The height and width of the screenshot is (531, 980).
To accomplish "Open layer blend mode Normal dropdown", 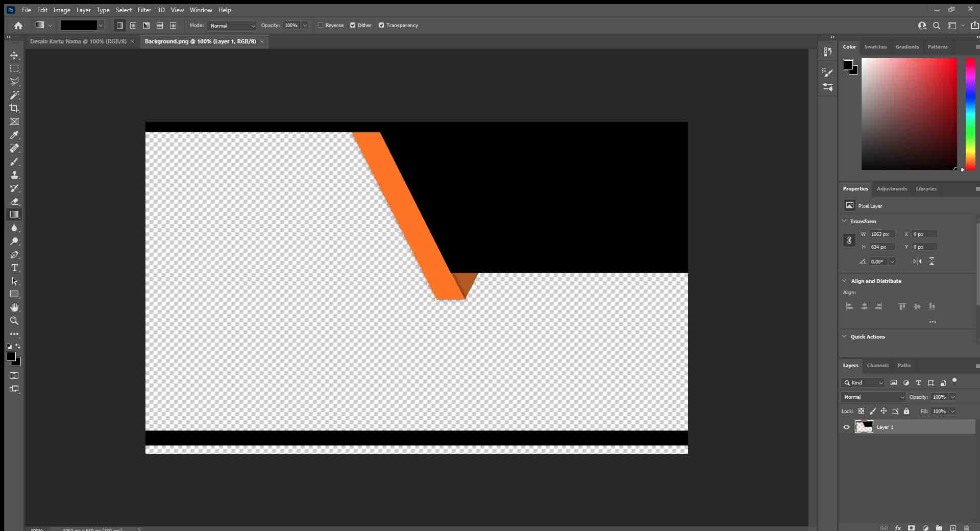I will (x=873, y=397).
